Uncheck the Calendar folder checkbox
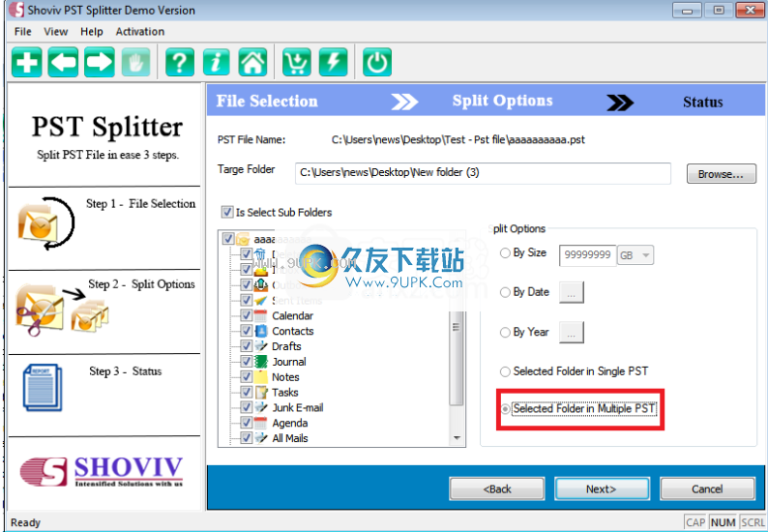Screen dimensions: 768x532 click(x=247, y=315)
